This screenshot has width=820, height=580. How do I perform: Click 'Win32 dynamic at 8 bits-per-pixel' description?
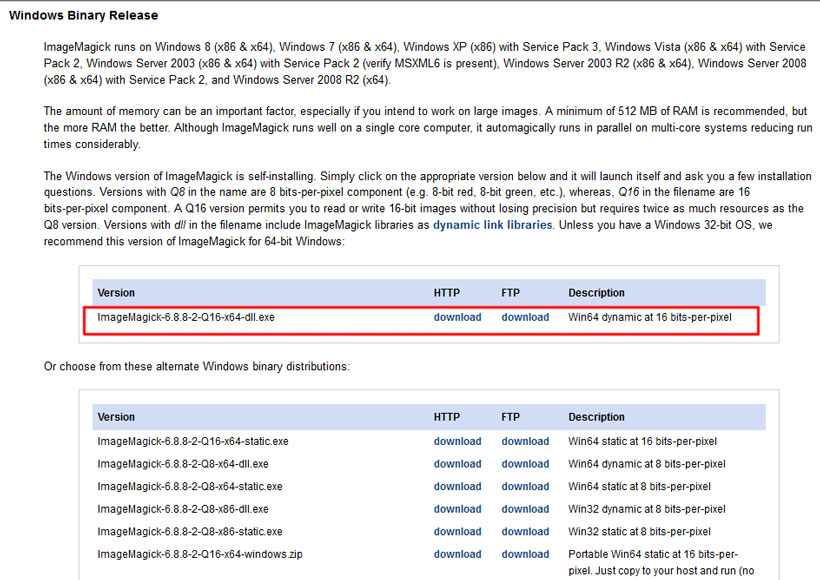click(x=647, y=509)
